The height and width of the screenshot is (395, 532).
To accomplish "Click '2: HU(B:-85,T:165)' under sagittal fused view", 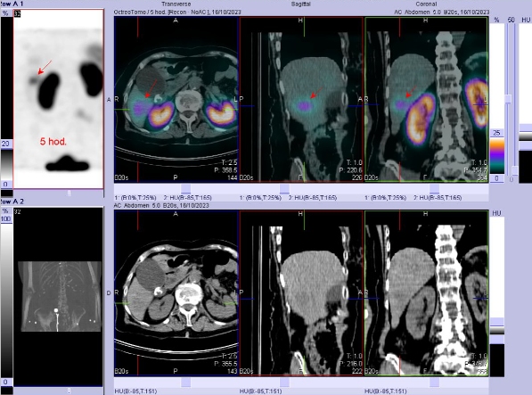I will [313, 198].
